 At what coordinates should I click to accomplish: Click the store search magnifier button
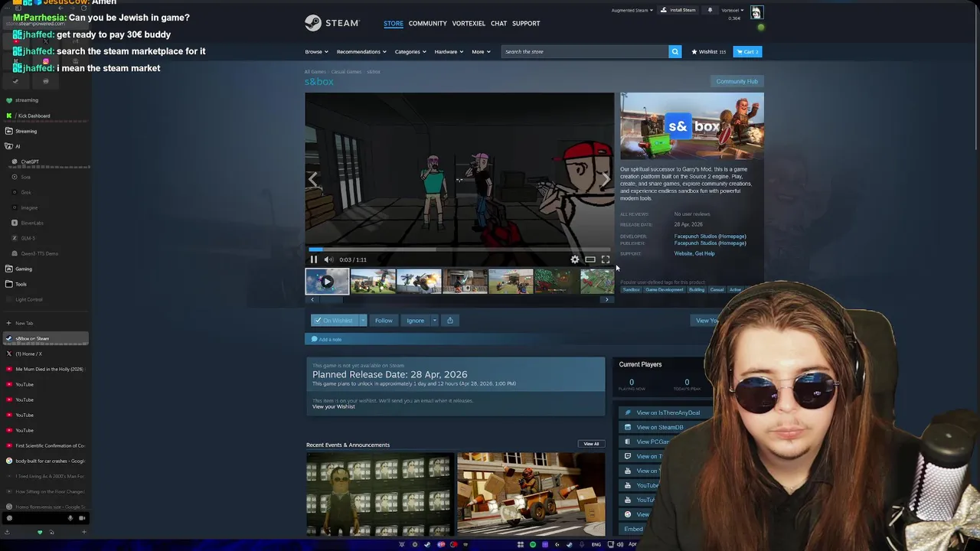[675, 51]
